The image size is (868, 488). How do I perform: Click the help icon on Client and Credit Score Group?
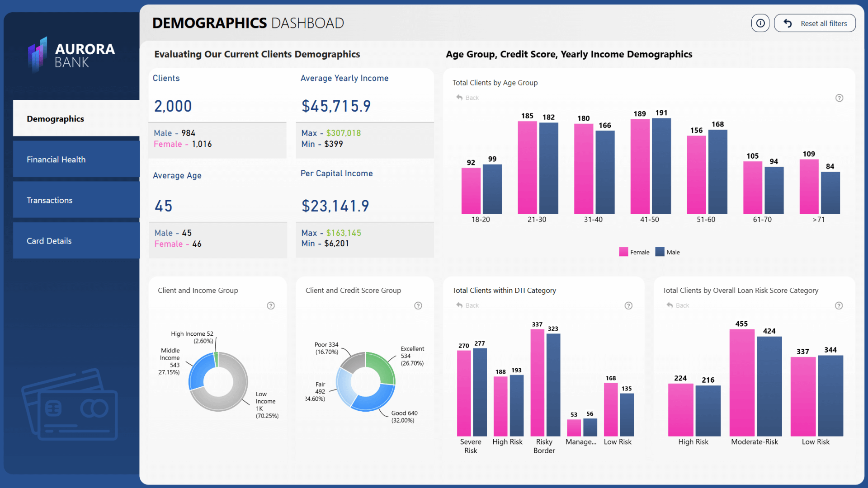pyautogui.click(x=418, y=305)
